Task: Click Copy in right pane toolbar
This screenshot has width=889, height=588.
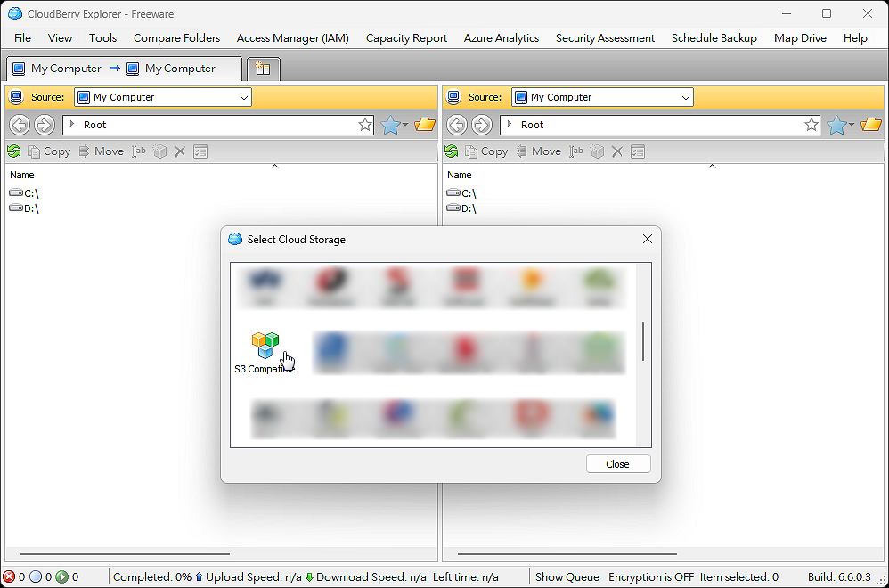Action: pyautogui.click(x=486, y=151)
